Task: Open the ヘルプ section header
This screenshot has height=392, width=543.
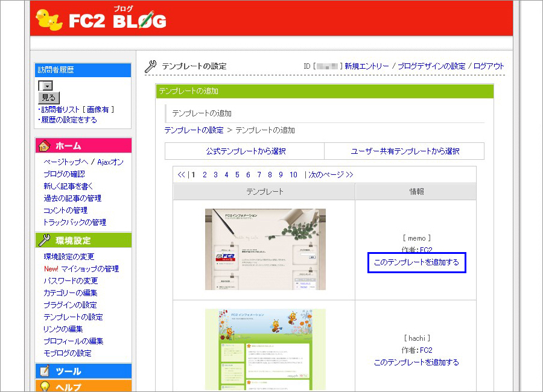Action: [x=83, y=386]
